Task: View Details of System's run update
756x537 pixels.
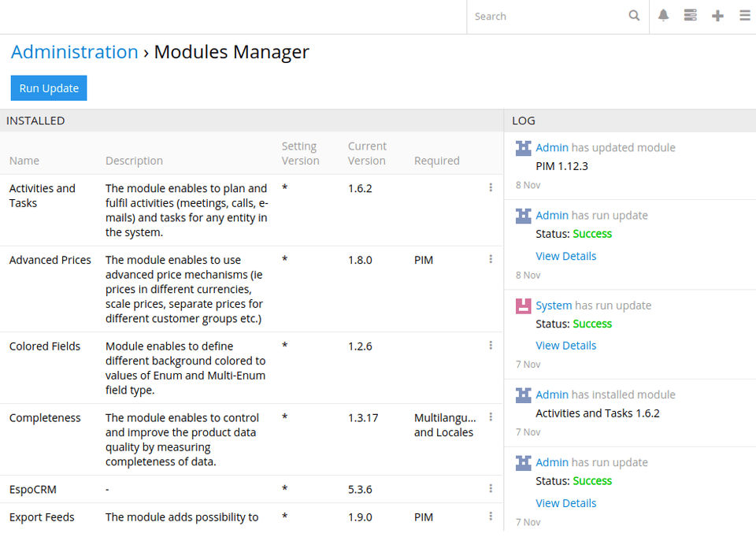Action: pos(565,346)
